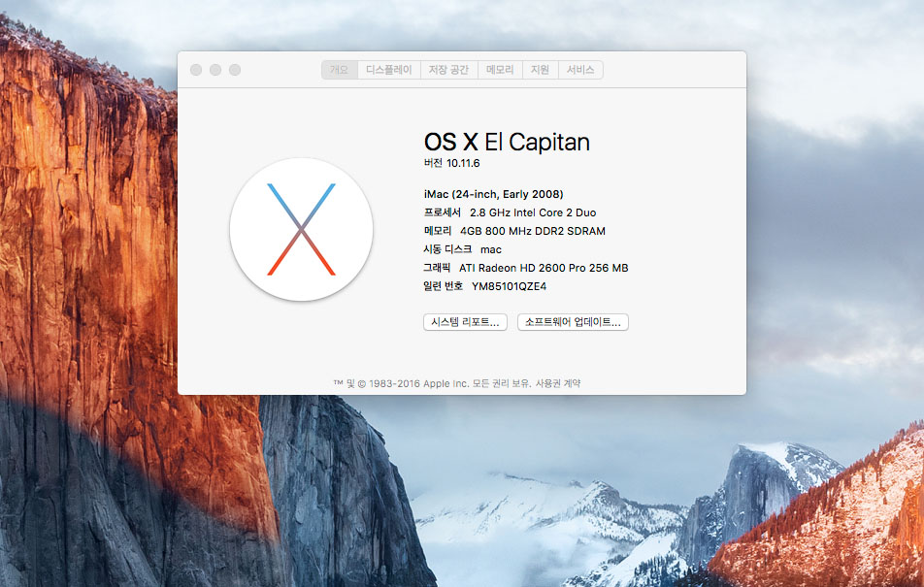Close the About This Mac window
Viewport: 924px width, 587px height.
(x=196, y=70)
